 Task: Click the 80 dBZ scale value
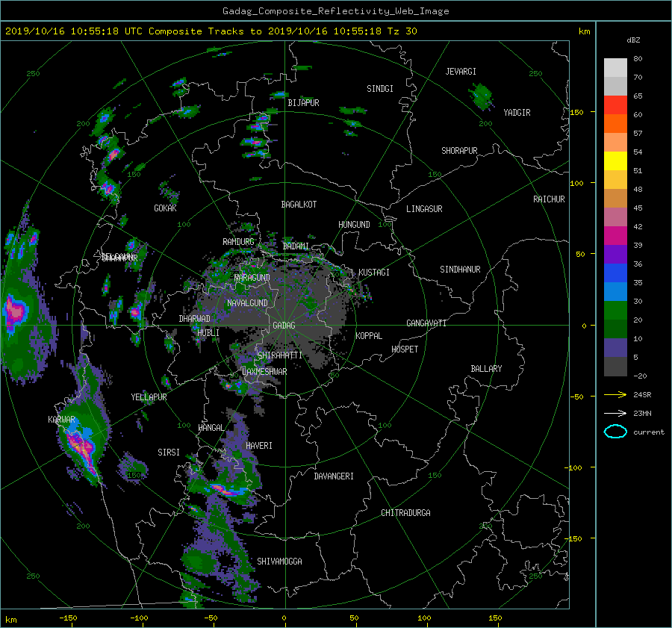(638, 59)
